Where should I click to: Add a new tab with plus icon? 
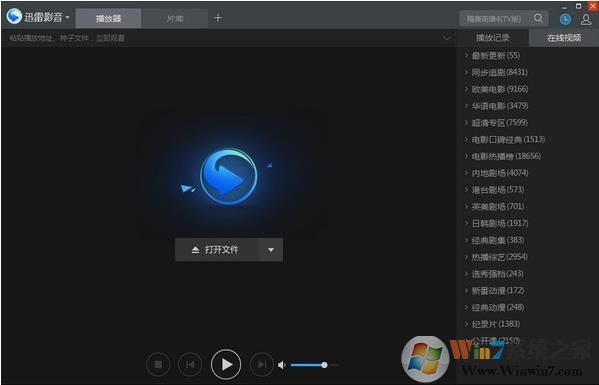pos(218,18)
